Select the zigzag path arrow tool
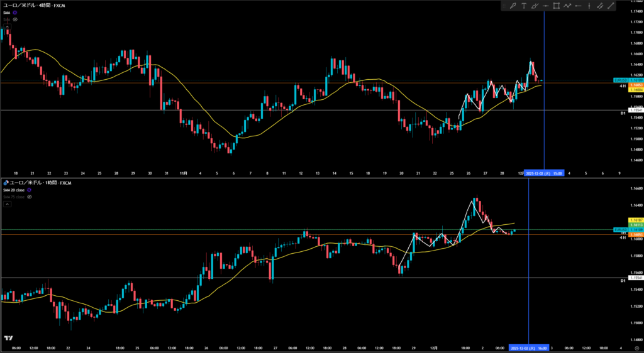 click(x=567, y=6)
